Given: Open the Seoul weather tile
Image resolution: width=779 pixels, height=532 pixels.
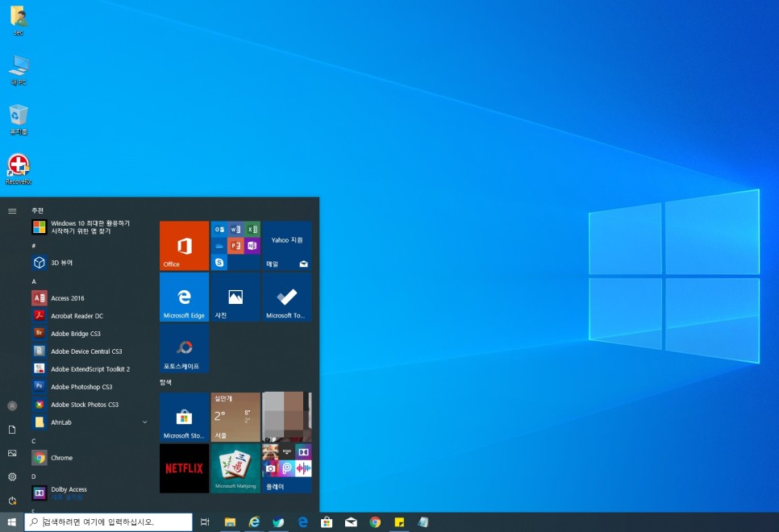Looking at the screenshot, I should [235, 417].
